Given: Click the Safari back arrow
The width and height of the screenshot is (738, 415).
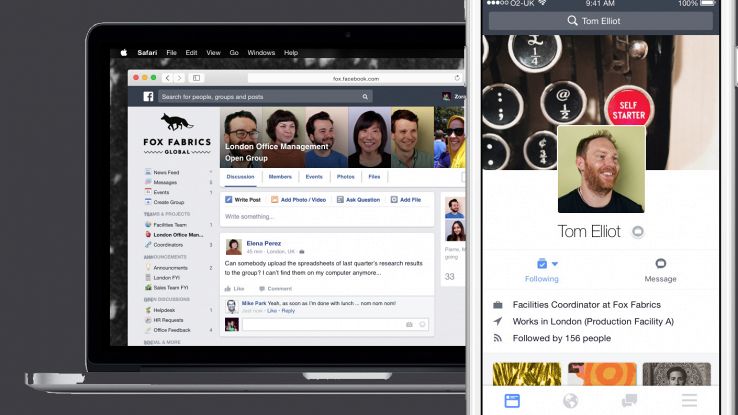Looking at the screenshot, I should pyautogui.click(x=168, y=78).
